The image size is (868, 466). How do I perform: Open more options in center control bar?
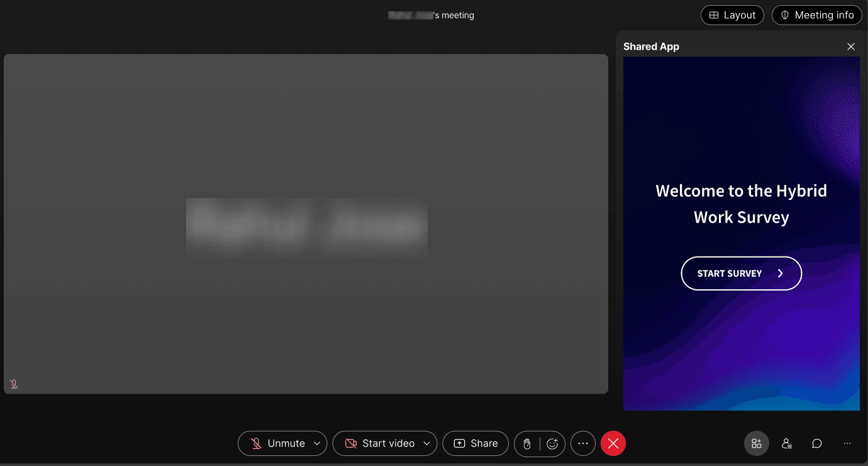[x=582, y=443]
